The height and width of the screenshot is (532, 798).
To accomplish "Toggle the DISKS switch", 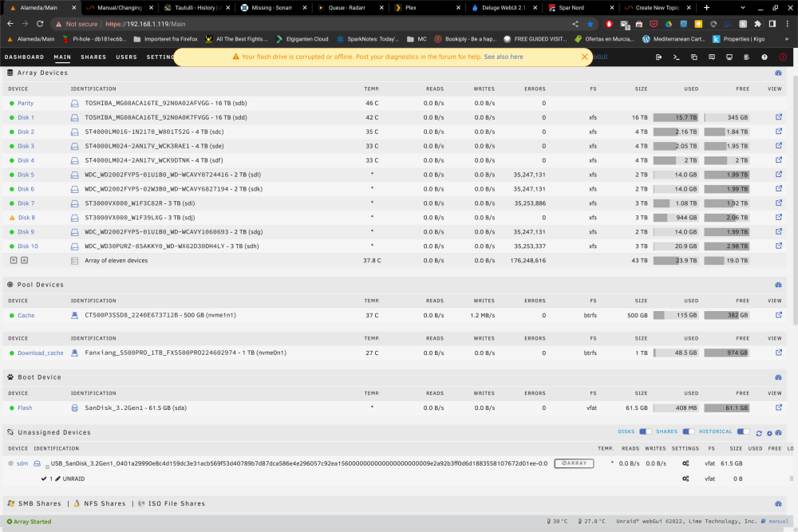I will coord(646,432).
